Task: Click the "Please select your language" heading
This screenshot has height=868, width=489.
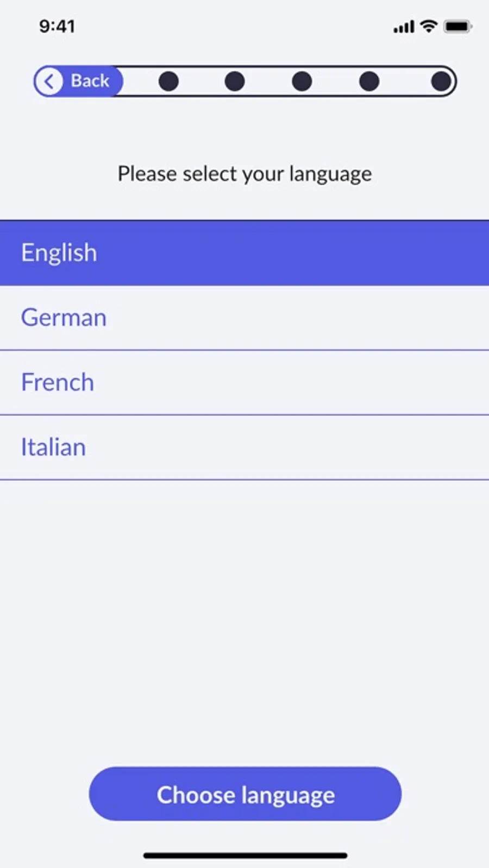Action: click(244, 174)
